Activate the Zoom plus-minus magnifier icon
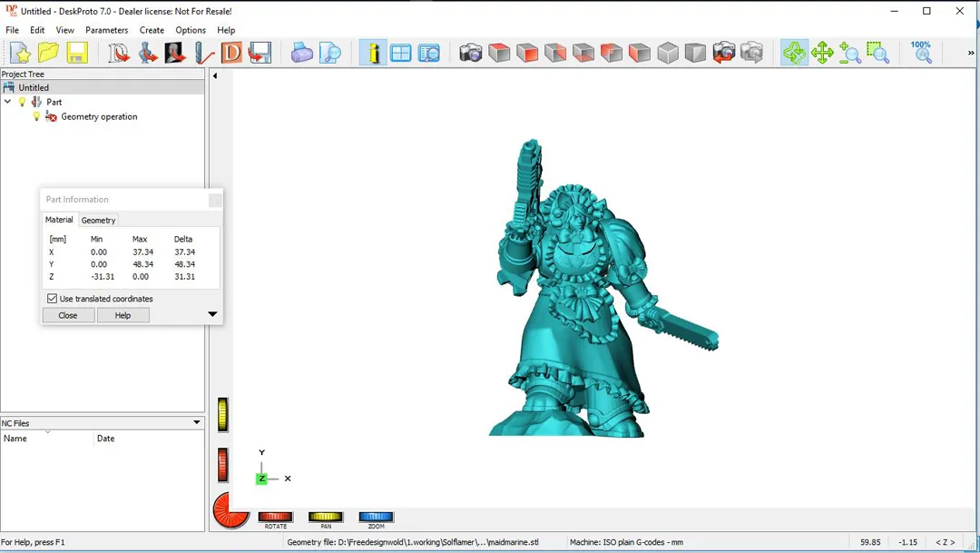 click(x=850, y=54)
